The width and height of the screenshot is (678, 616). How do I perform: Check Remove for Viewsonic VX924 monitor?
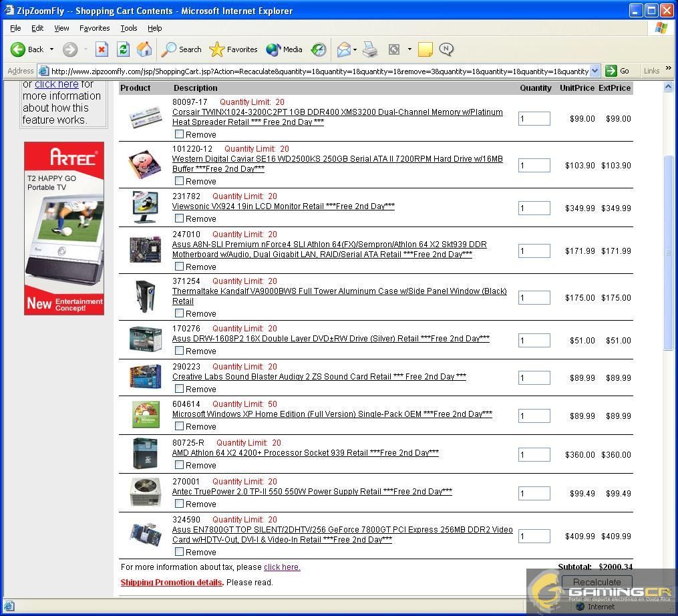click(x=179, y=218)
